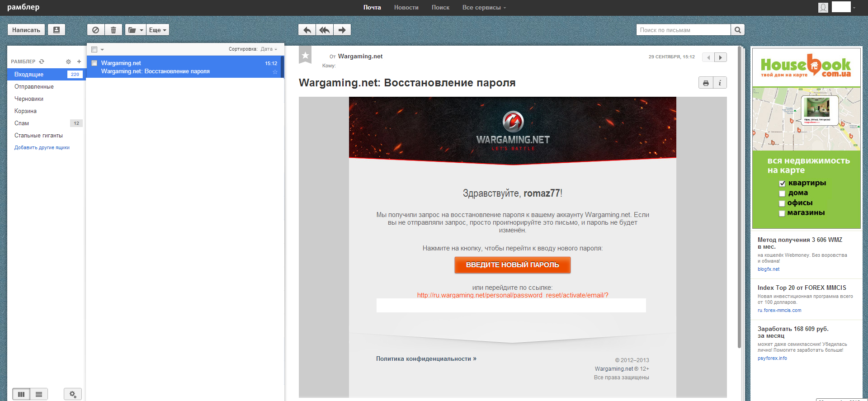Go to previous message arrow
868x401 pixels.
point(708,57)
